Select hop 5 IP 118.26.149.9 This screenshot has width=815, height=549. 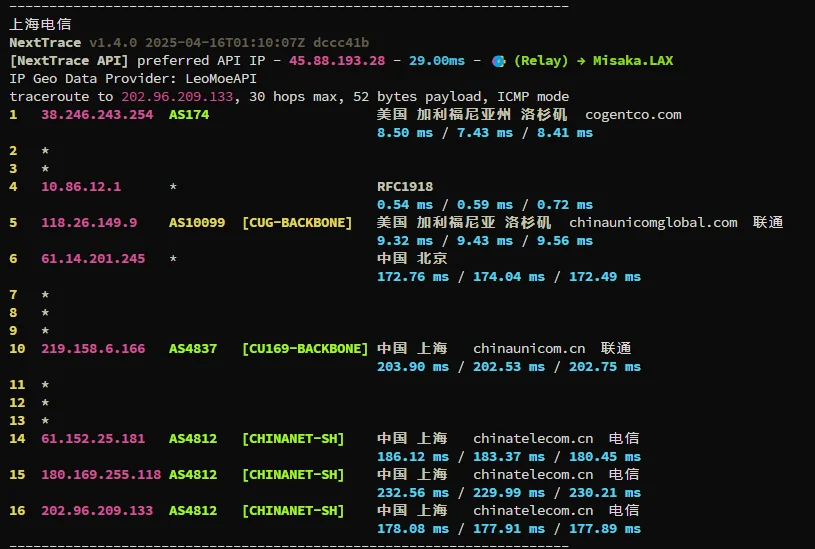(x=89, y=223)
